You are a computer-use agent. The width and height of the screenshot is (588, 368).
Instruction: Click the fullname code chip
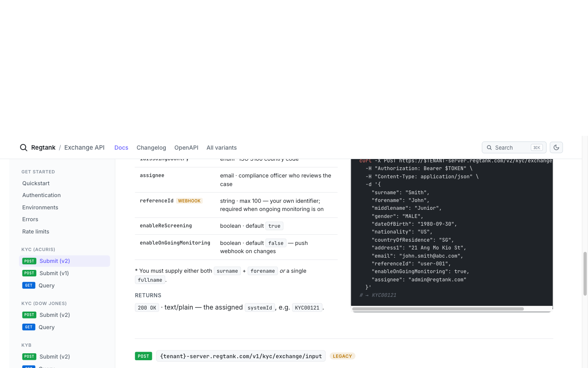pos(150,280)
